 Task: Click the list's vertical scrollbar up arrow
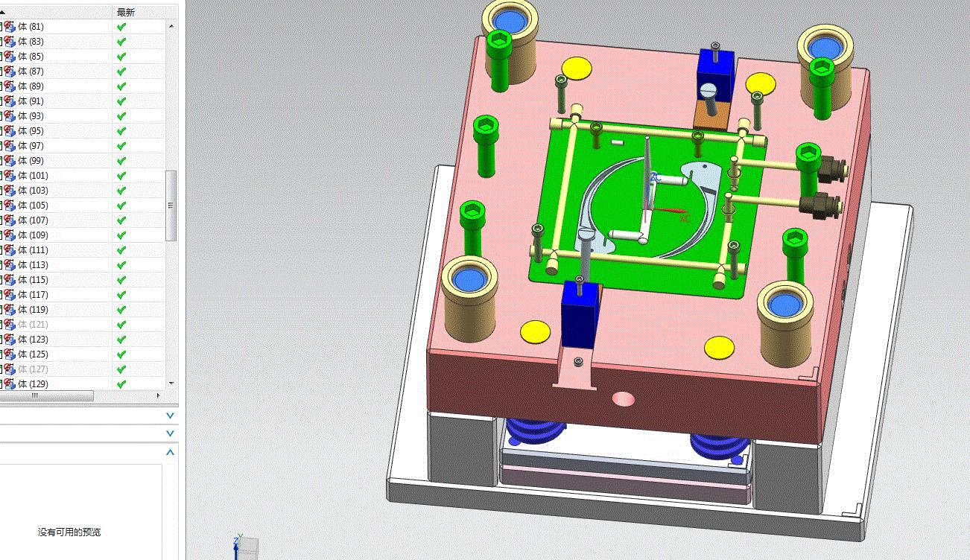[x=171, y=26]
